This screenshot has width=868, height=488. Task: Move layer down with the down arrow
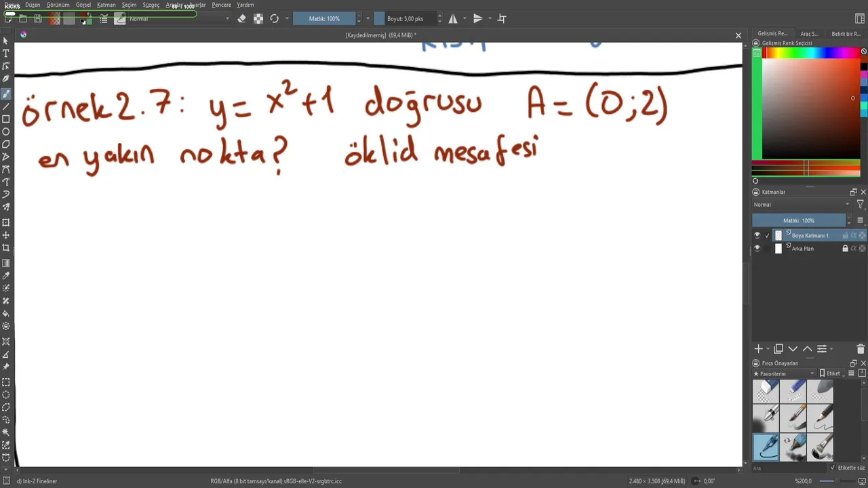793,348
